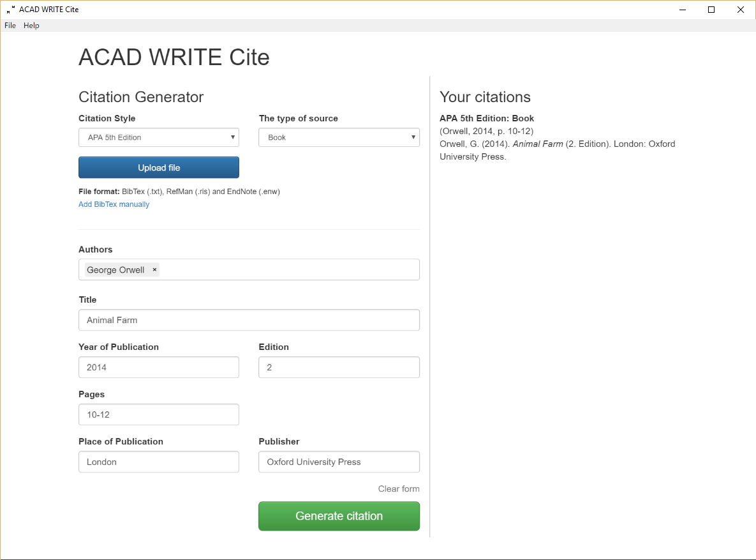The height and width of the screenshot is (560, 756).
Task: Click the Clear form link
Action: point(399,489)
